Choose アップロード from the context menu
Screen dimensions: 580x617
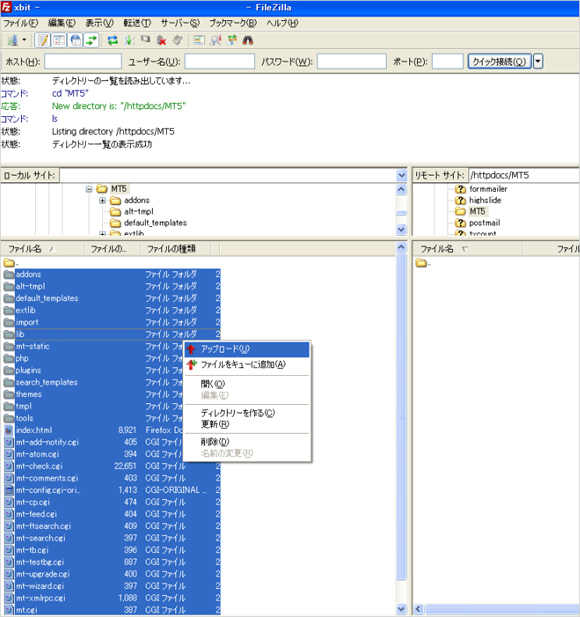(247, 349)
